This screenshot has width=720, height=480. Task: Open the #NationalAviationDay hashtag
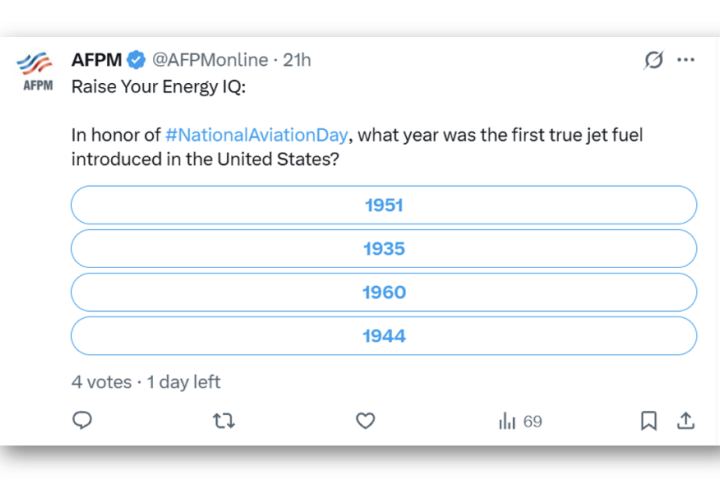coord(259,135)
